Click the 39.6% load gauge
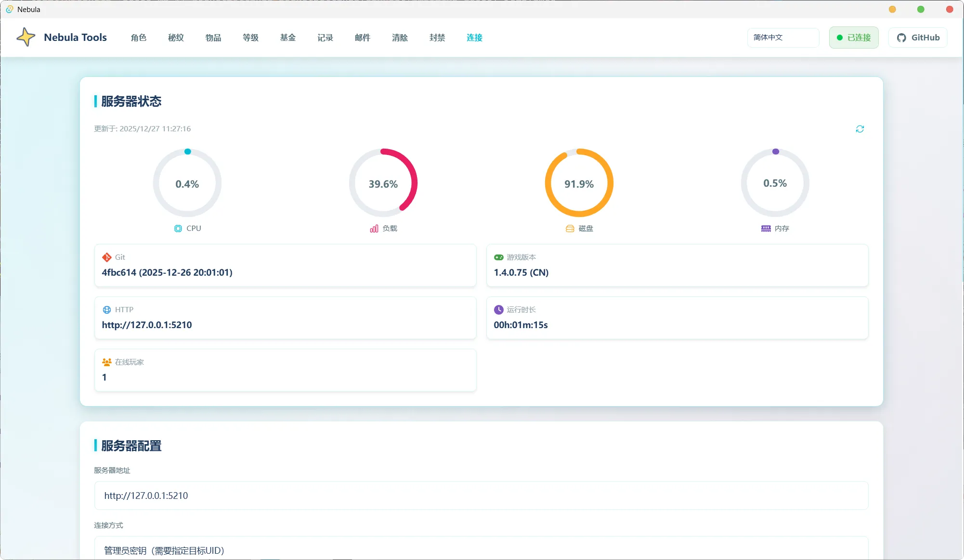 (x=383, y=183)
